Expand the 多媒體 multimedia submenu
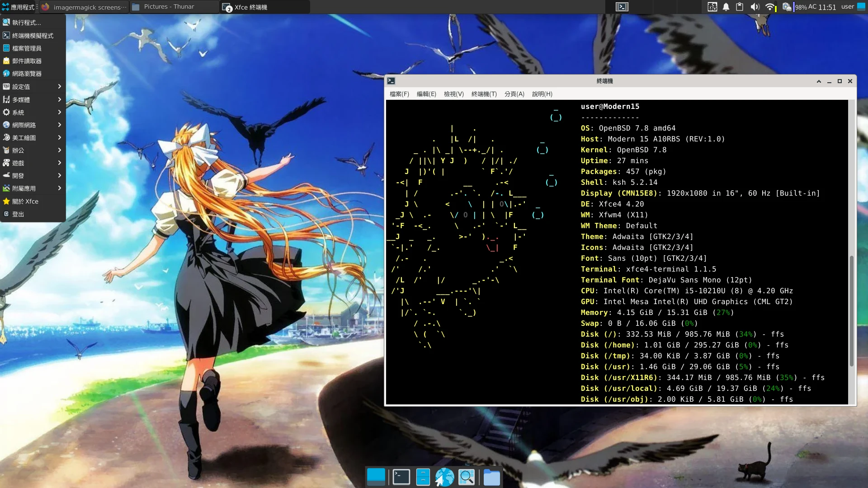 (x=33, y=99)
